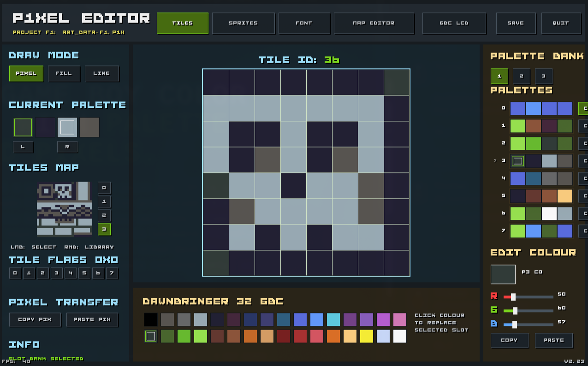
Task: Select the dark purple swatch in palette 1
Action: (549, 126)
